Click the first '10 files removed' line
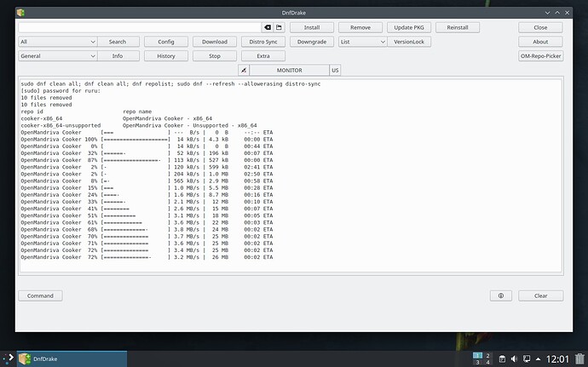588x367 pixels. pos(46,98)
